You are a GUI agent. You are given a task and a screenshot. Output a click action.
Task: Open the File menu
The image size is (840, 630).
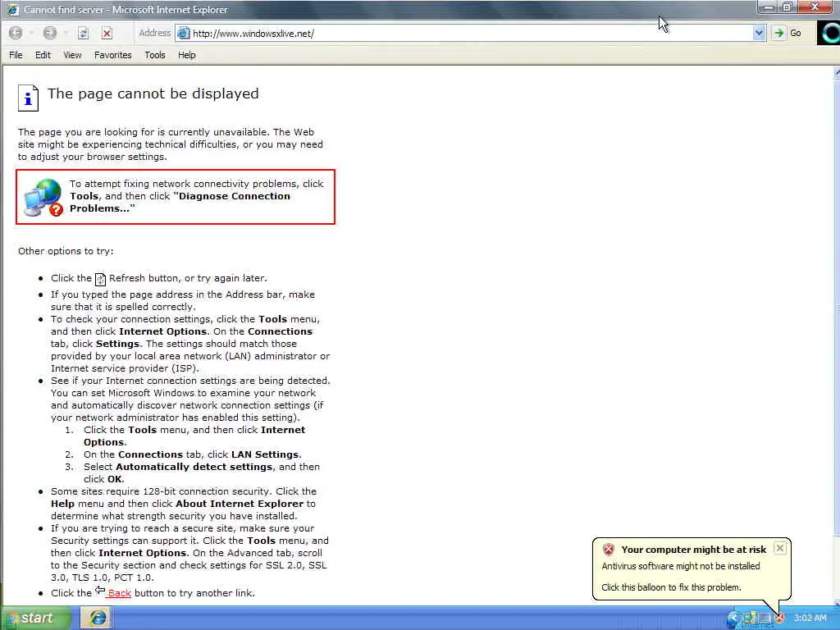pos(16,55)
